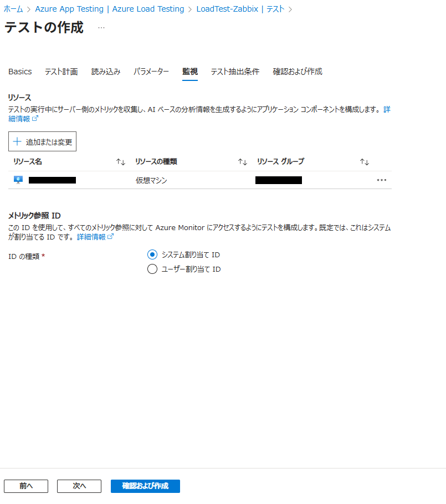Navigate to the ホーム breadcrumb link
This screenshot has height=504, width=446.
[13, 9]
